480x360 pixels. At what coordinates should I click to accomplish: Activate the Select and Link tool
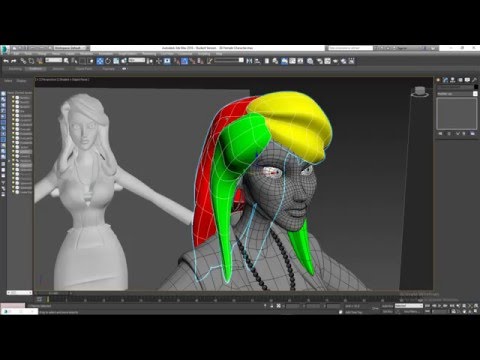click(23, 61)
